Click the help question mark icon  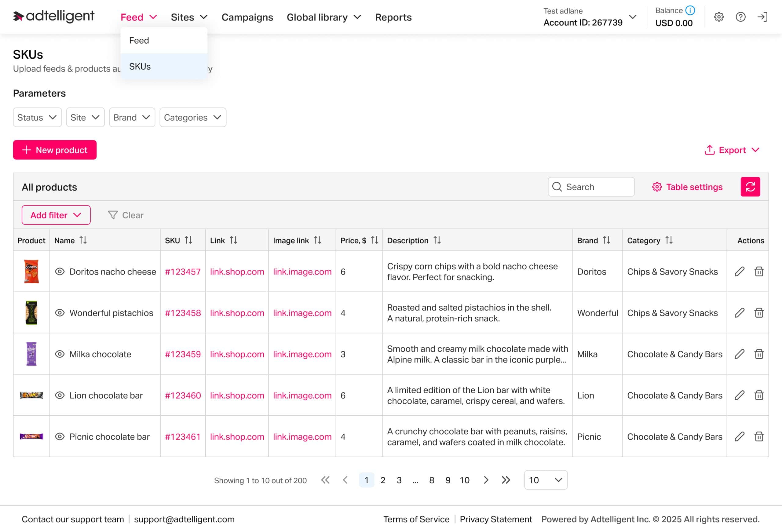click(x=740, y=17)
